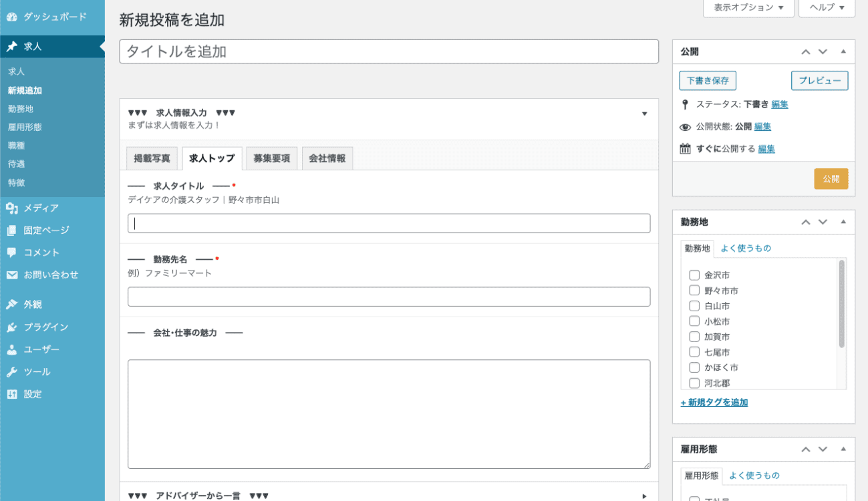Click the お問い合わせ envelope icon
The image size is (868, 501).
pos(12,275)
